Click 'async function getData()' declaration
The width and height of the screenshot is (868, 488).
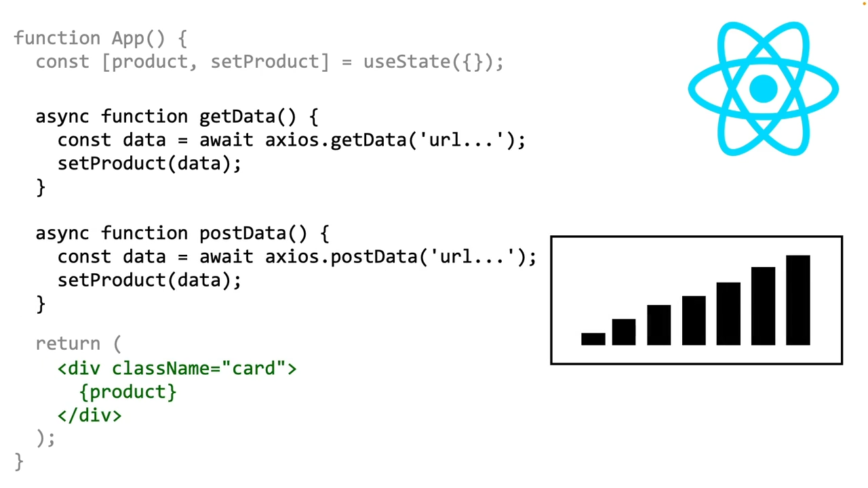point(176,117)
